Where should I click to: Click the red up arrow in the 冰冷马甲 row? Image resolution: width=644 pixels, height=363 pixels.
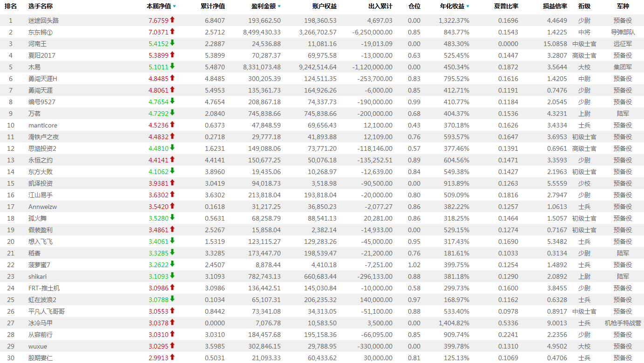click(x=172, y=322)
